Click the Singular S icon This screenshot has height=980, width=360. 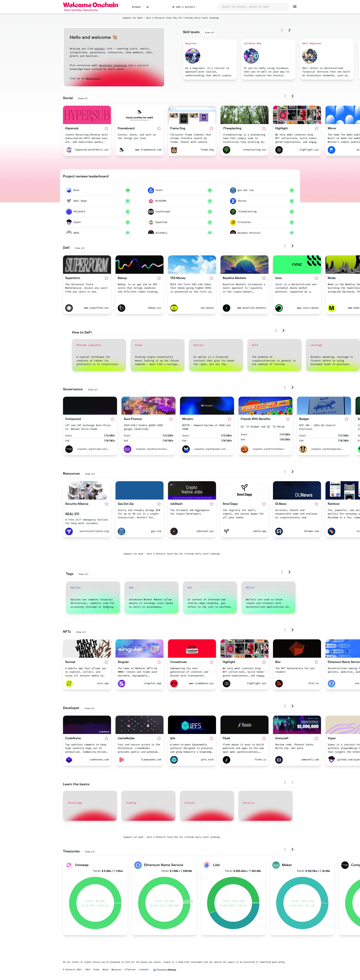(121, 684)
